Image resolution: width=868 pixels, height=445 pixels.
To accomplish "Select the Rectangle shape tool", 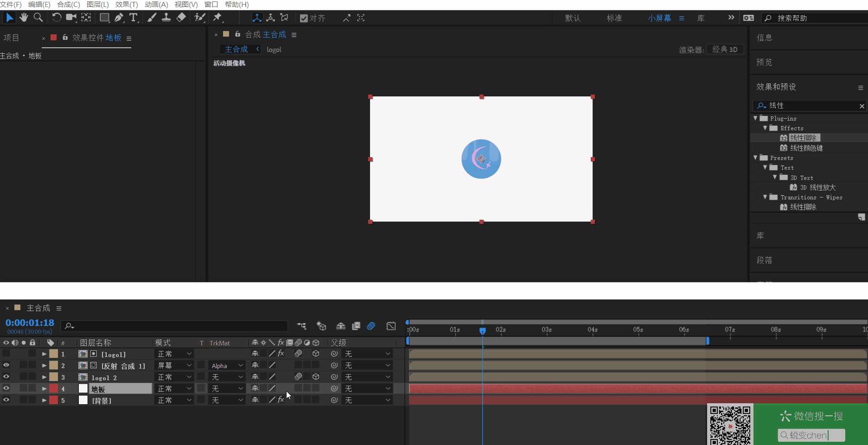I will tap(104, 18).
